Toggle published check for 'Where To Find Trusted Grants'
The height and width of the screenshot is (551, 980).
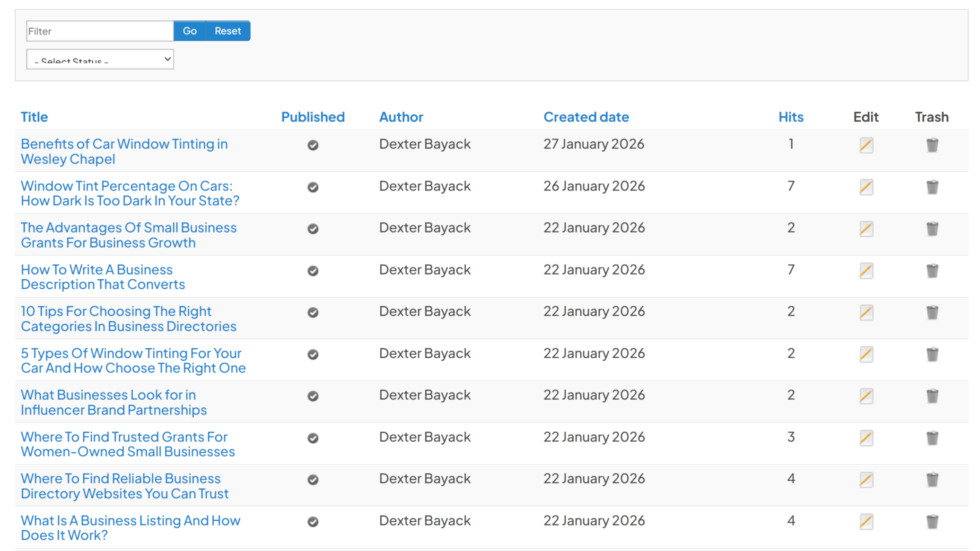[313, 438]
